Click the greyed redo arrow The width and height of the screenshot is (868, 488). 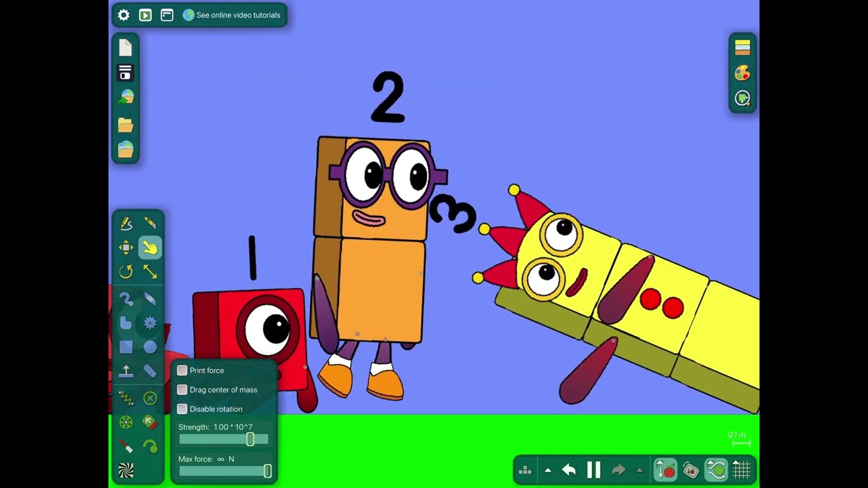[618, 470]
